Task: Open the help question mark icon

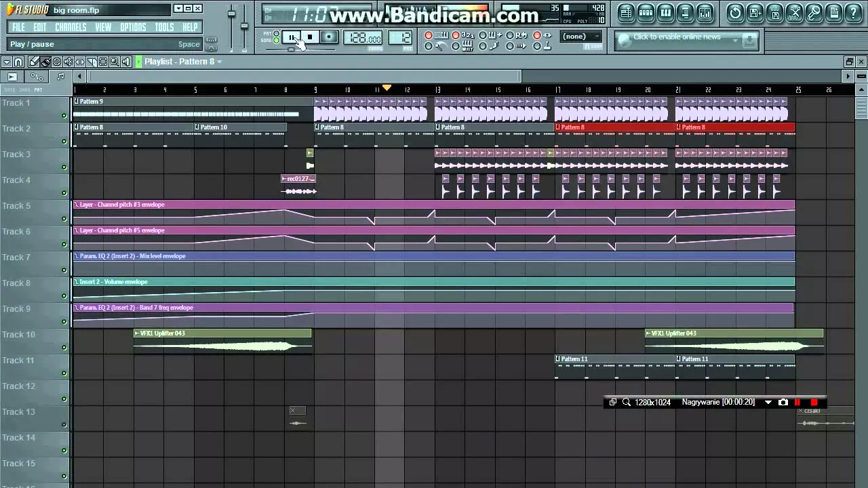Action: [853, 13]
